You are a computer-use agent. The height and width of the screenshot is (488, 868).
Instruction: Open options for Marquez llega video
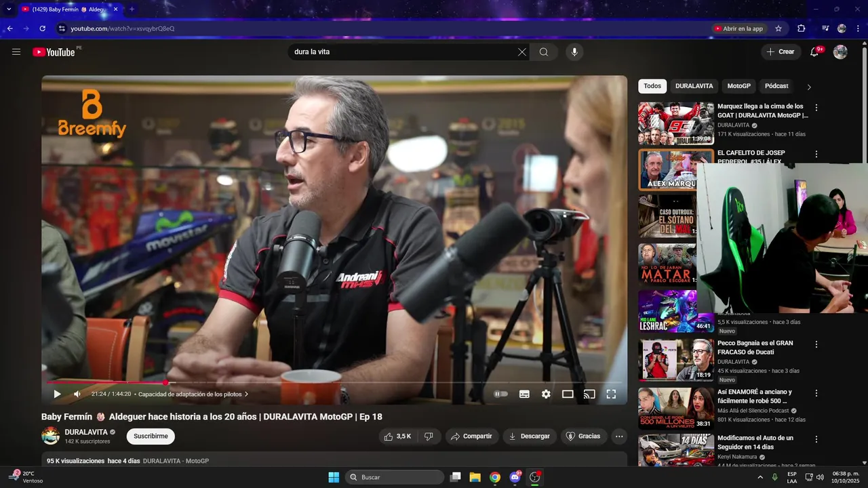click(816, 108)
